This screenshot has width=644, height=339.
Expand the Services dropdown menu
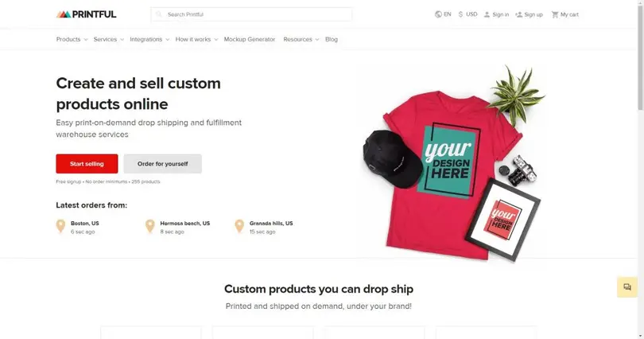pyautogui.click(x=108, y=39)
